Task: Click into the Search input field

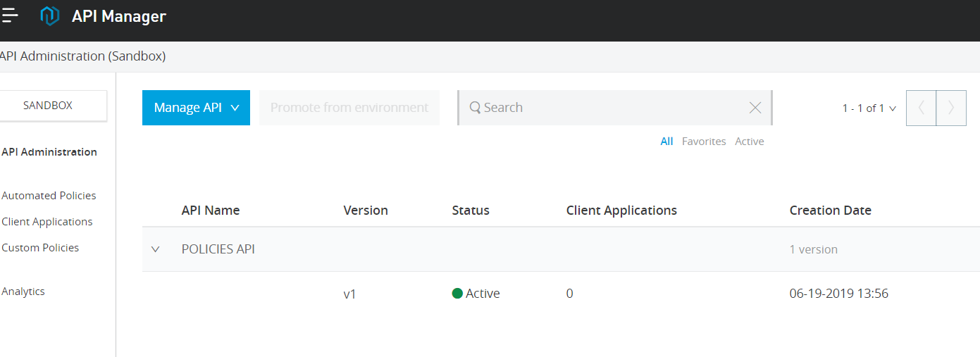Action: [x=606, y=108]
